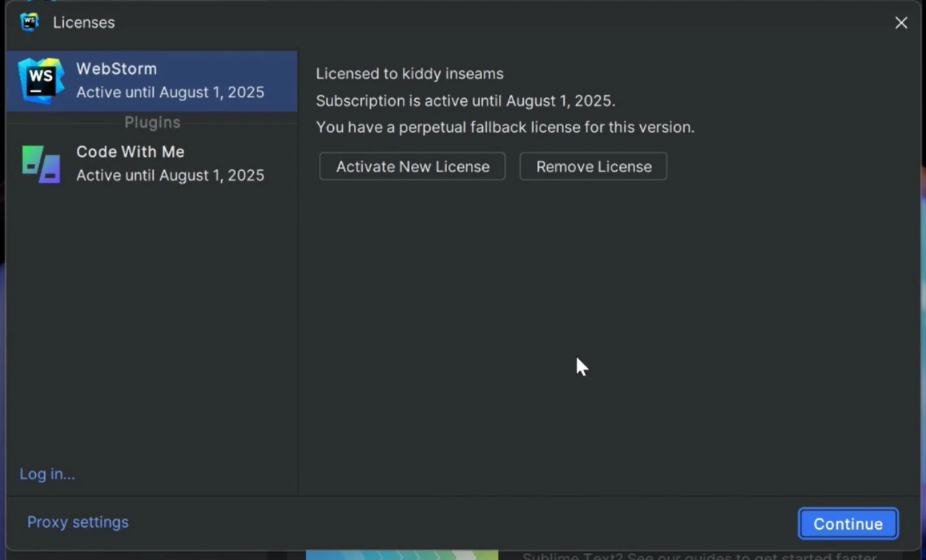Click the 'Licenses' dialog title

(84, 22)
